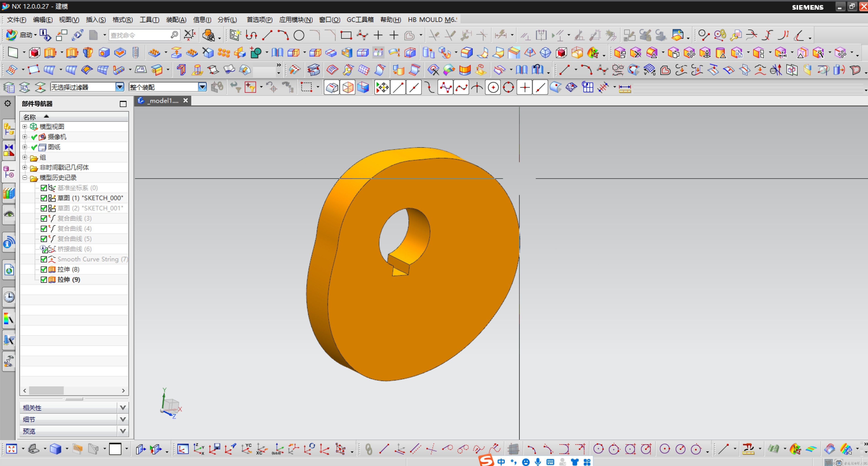Open the 文件(F) menu

tap(17, 19)
